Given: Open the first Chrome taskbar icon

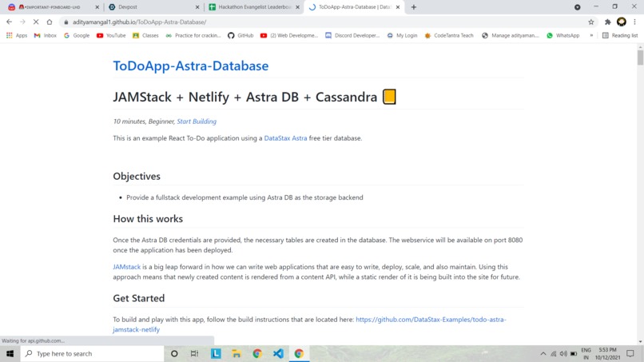Looking at the screenshot, I should coord(257,353).
